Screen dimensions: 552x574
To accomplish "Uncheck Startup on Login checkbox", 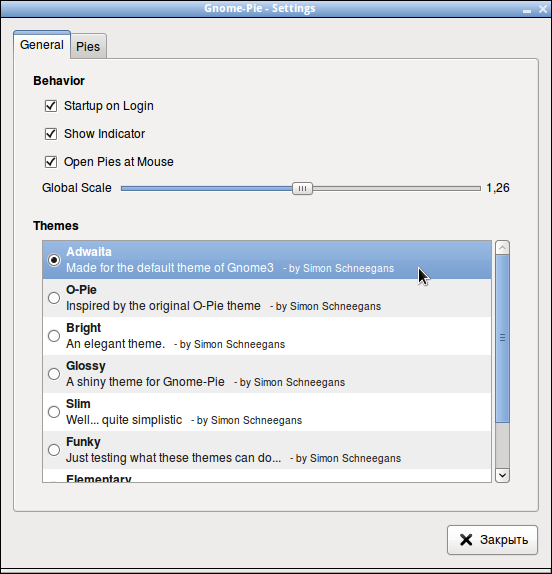I will (x=51, y=106).
